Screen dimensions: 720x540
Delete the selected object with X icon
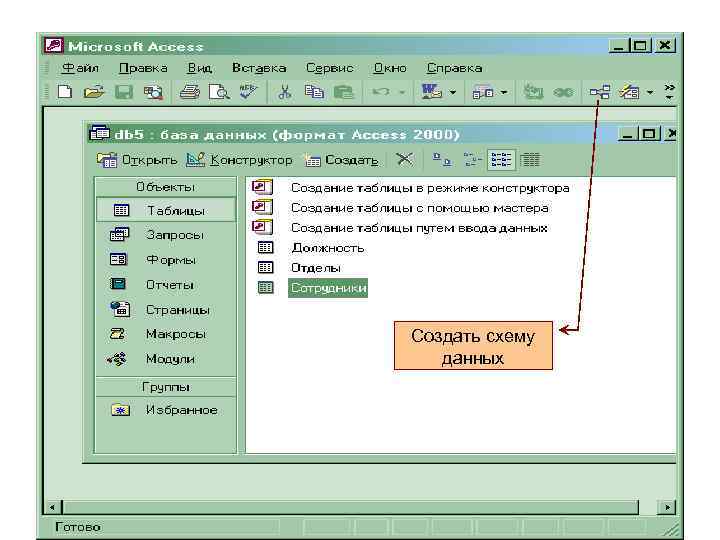pos(405,159)
